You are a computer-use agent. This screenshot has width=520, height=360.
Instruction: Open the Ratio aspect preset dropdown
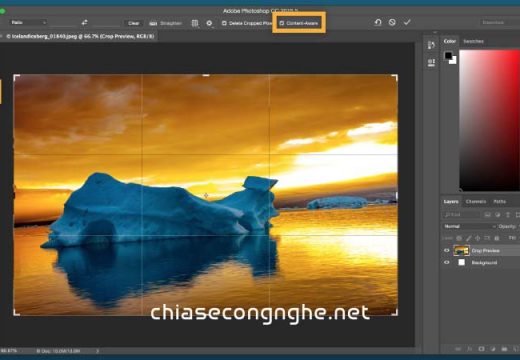28,23
